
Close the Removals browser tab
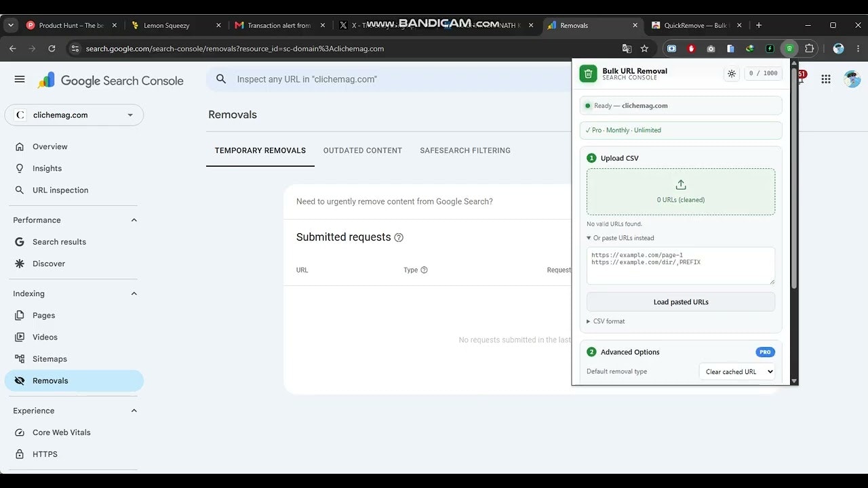click(635, 25)
